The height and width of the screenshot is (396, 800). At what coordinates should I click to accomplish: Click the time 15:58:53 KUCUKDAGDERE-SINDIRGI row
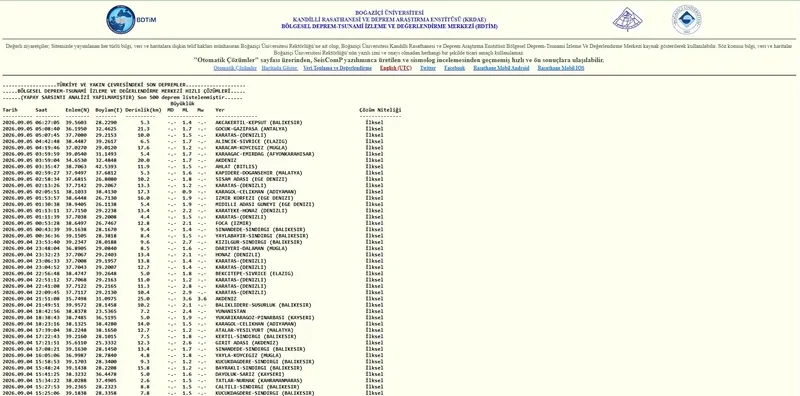click(x=47, y=362)
